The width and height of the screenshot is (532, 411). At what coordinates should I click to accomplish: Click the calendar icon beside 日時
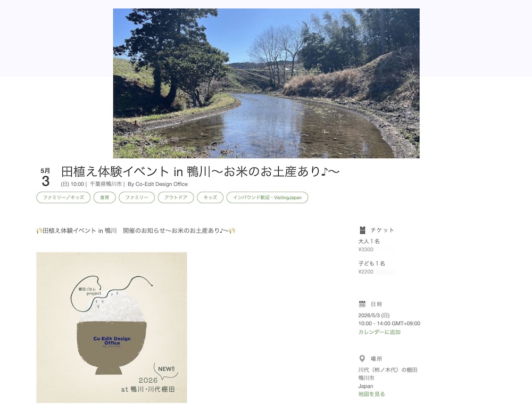pos(362,304)
